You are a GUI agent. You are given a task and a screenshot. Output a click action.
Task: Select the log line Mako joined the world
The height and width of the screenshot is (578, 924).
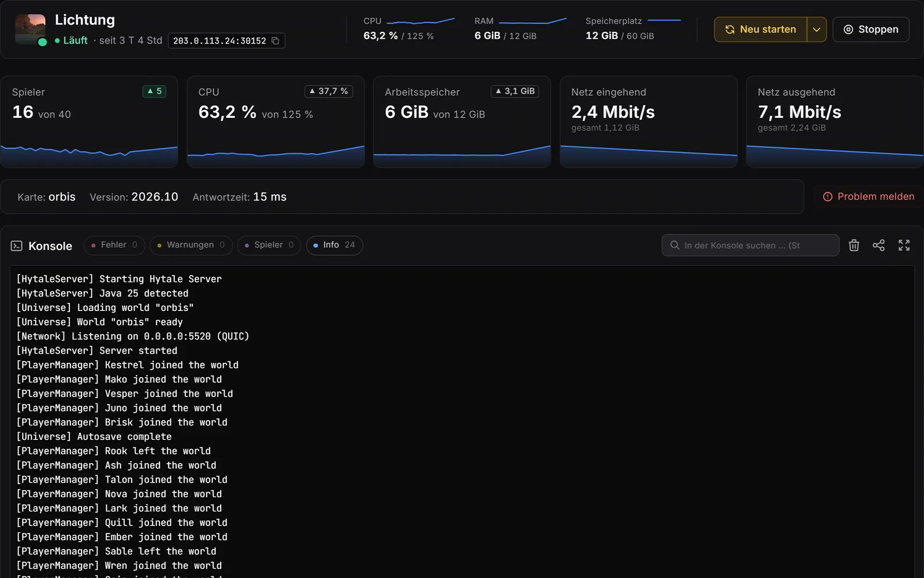click(x=119, y=380)
